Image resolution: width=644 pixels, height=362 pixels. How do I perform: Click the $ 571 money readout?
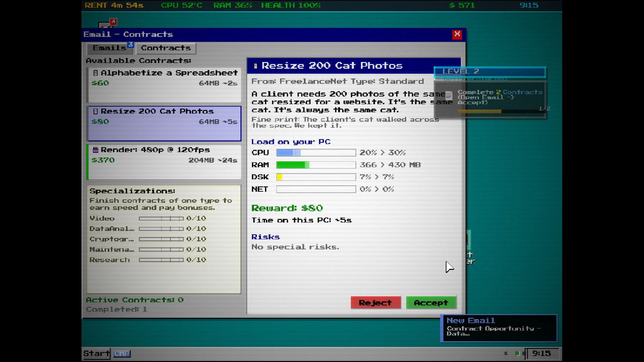click(462, 5)
